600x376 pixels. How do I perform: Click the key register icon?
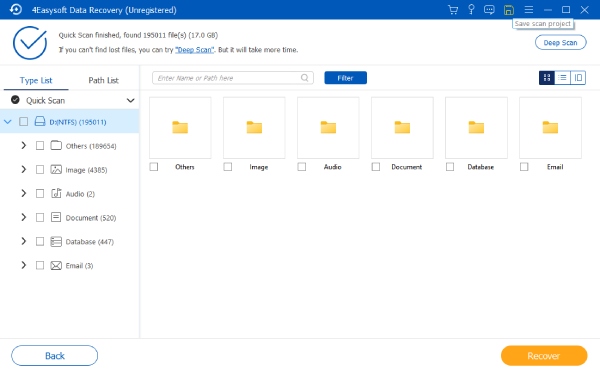(x=471, y=10)
